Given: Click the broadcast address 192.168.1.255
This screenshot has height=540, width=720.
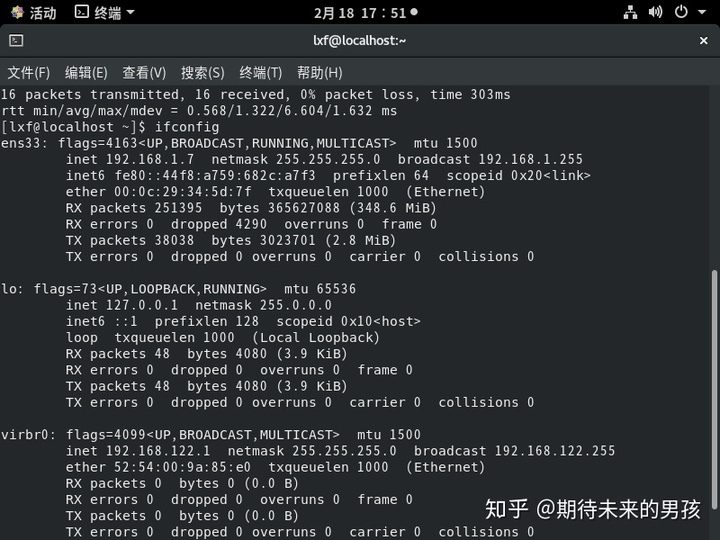Looking at the screenshot, I should (x=530, y=159).
